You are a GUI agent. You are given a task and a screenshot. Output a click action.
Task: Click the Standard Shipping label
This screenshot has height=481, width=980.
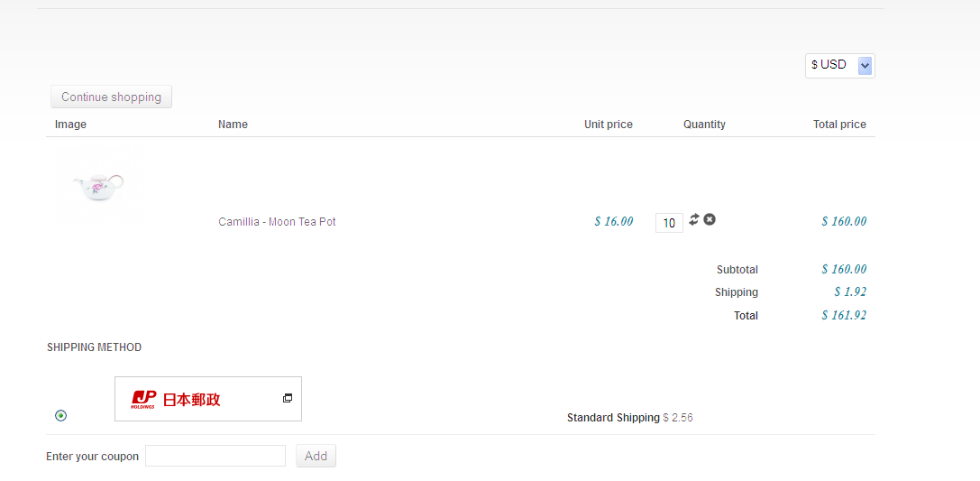(x=613, y=418)
